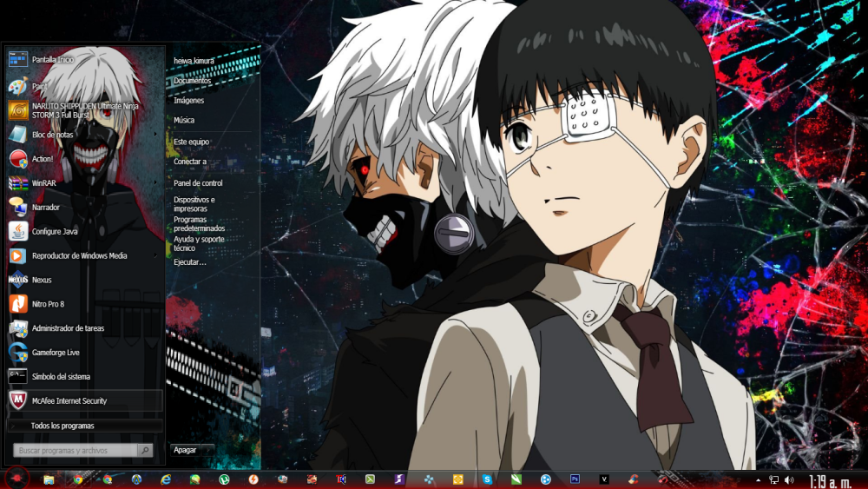Show hidden tray icons arrow
Viewport: 868px width, 489px height.
759,480
